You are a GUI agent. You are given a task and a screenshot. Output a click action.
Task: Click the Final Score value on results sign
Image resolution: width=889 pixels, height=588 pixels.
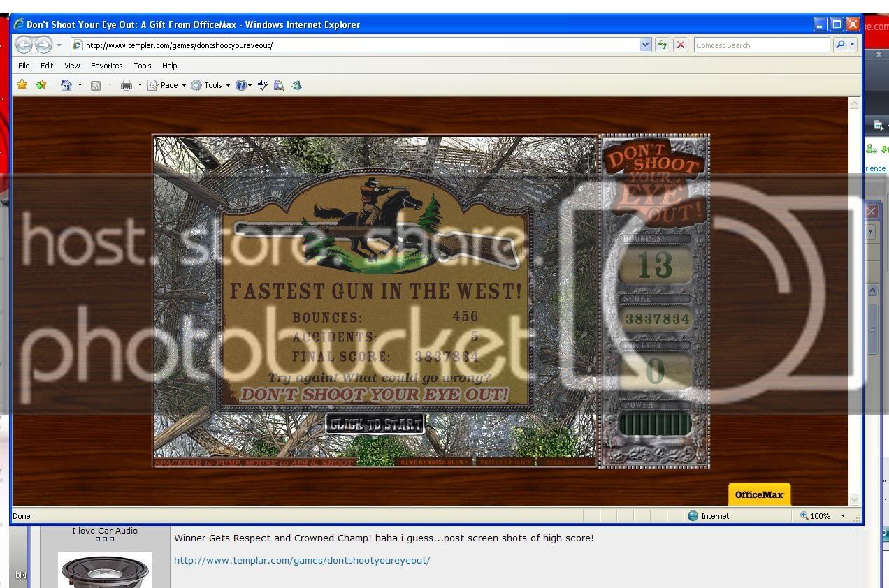[447, 356]
